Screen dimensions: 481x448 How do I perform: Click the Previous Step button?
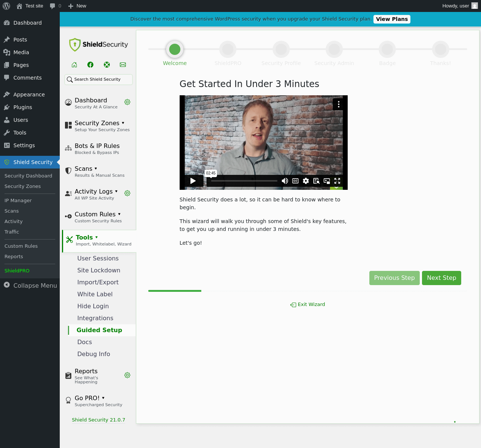(x=394, y=278)
